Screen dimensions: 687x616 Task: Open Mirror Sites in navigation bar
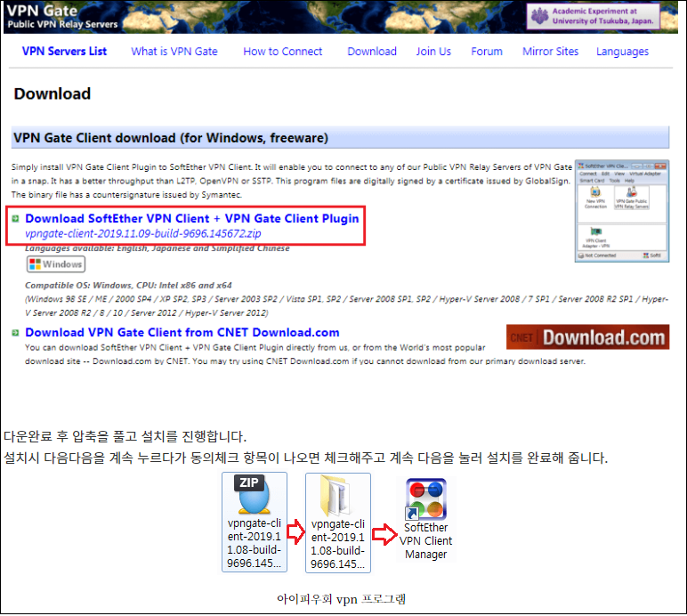click(x=550, y=52)
